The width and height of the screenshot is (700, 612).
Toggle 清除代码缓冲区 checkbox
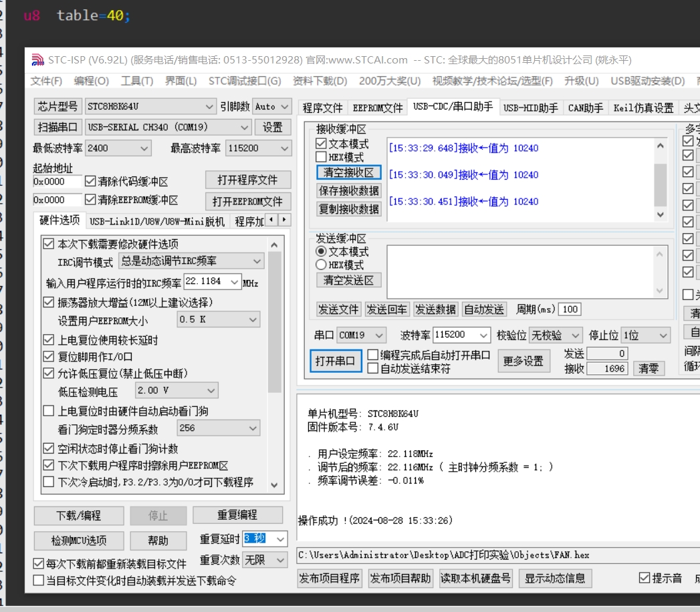click(90, 181)
